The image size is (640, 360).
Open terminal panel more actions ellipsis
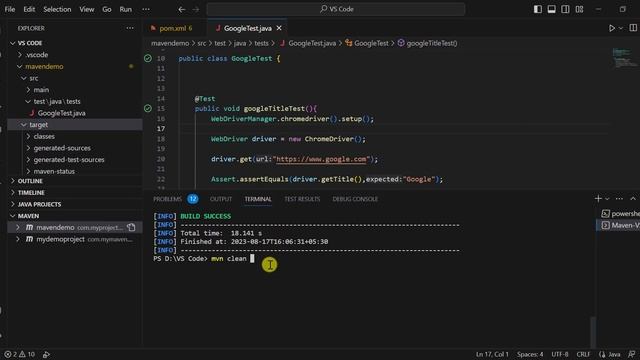(619, 199)
